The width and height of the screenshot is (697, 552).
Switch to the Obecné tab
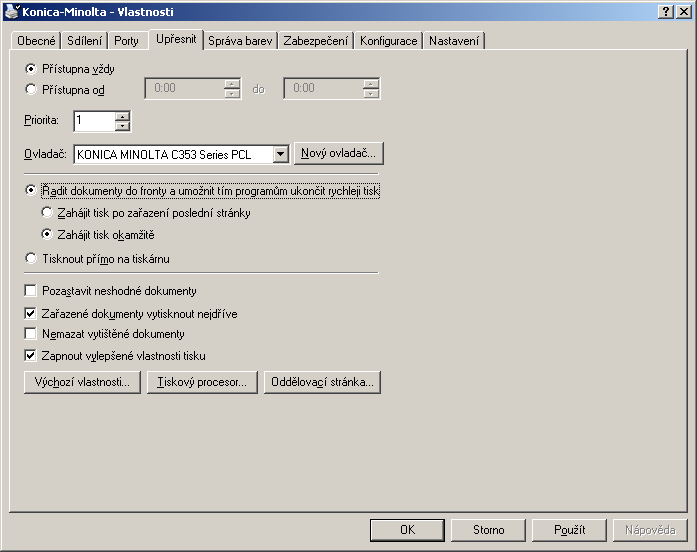pyautogui.click(x=36, y=41)
